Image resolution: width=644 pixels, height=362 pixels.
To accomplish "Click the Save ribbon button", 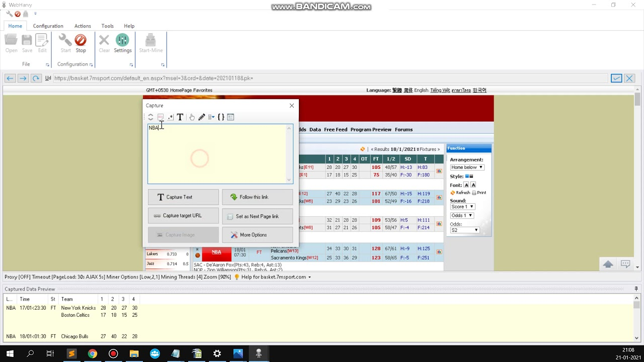I will click(x=27, y=43).
